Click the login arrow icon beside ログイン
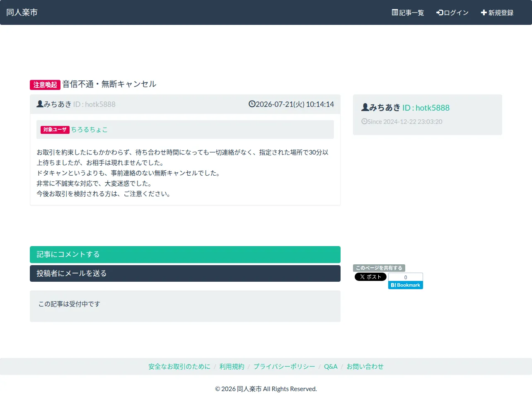The height and width of the screenshot is (394, 532). coord(440,12)
